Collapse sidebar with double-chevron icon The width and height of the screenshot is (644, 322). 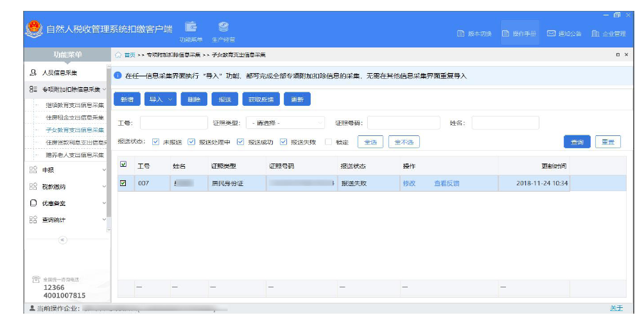click(62, 240)
